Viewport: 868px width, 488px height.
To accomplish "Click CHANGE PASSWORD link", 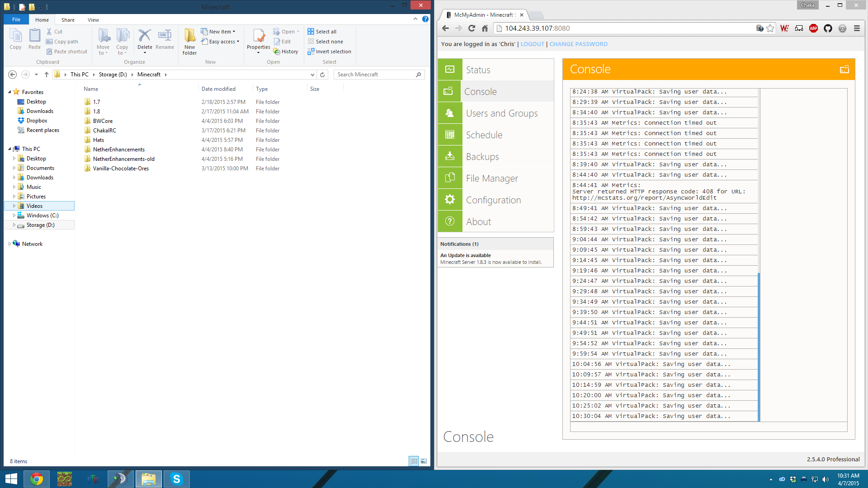I will tap(578, 44).
